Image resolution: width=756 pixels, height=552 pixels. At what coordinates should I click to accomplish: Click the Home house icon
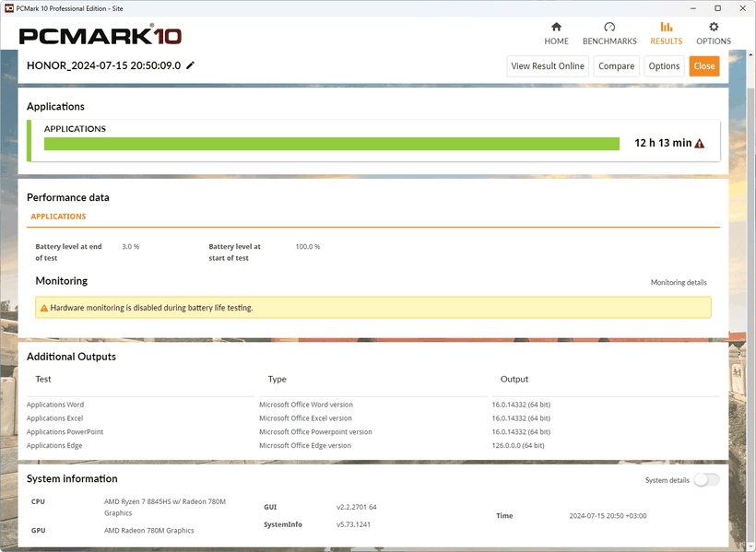[556, 27]
